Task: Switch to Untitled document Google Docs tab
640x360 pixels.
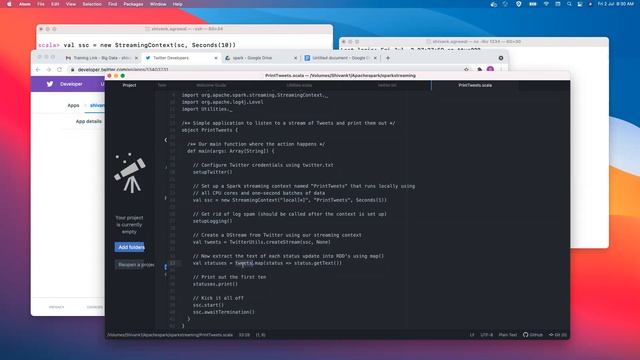Action: coord(340,58)
